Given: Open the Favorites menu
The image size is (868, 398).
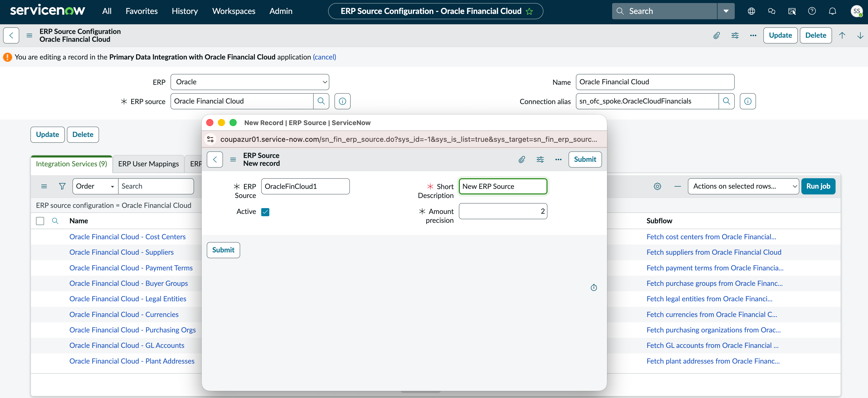Looking at the screenshot, I should pos(142,11).
